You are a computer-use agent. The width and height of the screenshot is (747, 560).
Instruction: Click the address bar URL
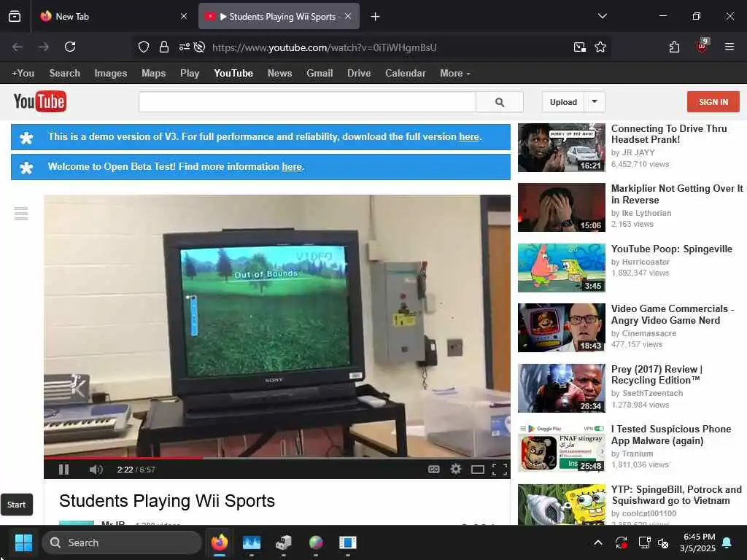pos(324,47)
